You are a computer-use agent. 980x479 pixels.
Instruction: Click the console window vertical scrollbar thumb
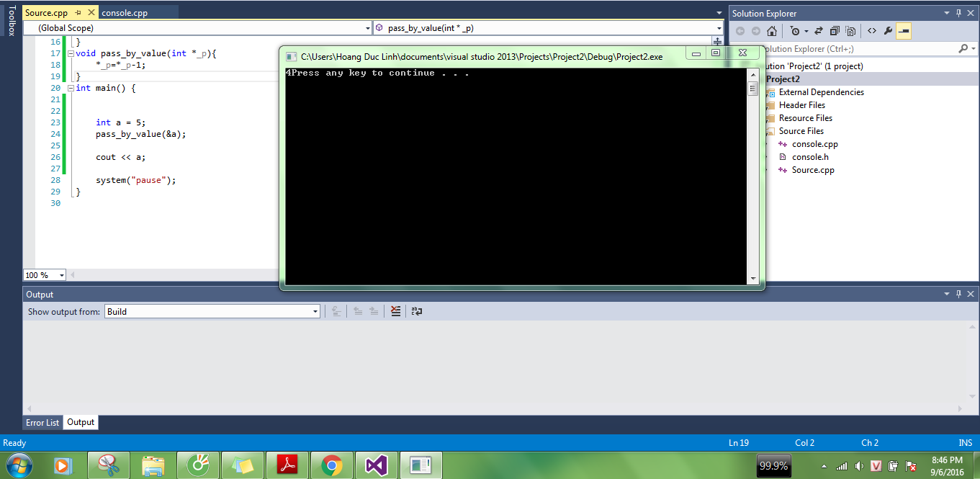click(752, 89)
